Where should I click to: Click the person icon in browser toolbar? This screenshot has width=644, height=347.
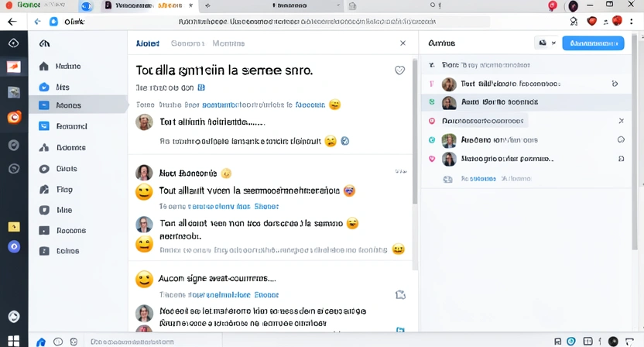(574, 22)
